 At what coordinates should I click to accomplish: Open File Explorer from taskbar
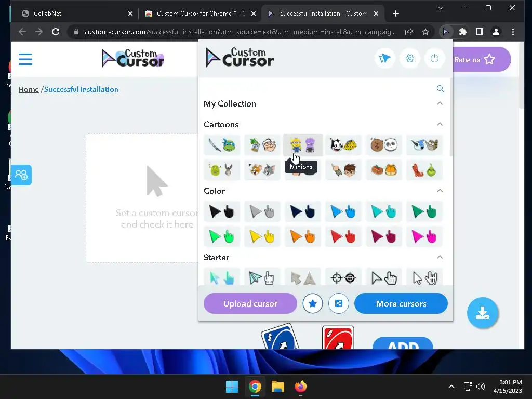277,387
